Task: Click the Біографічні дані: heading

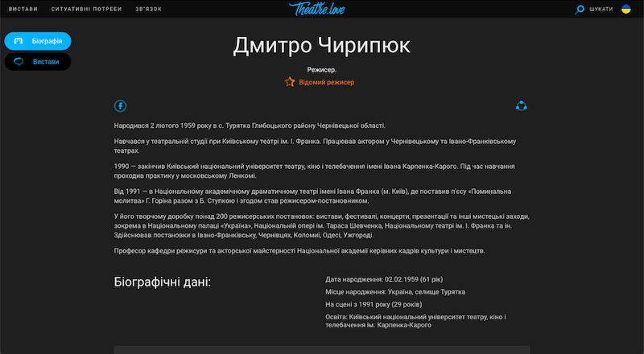Action: click(163, 282)
